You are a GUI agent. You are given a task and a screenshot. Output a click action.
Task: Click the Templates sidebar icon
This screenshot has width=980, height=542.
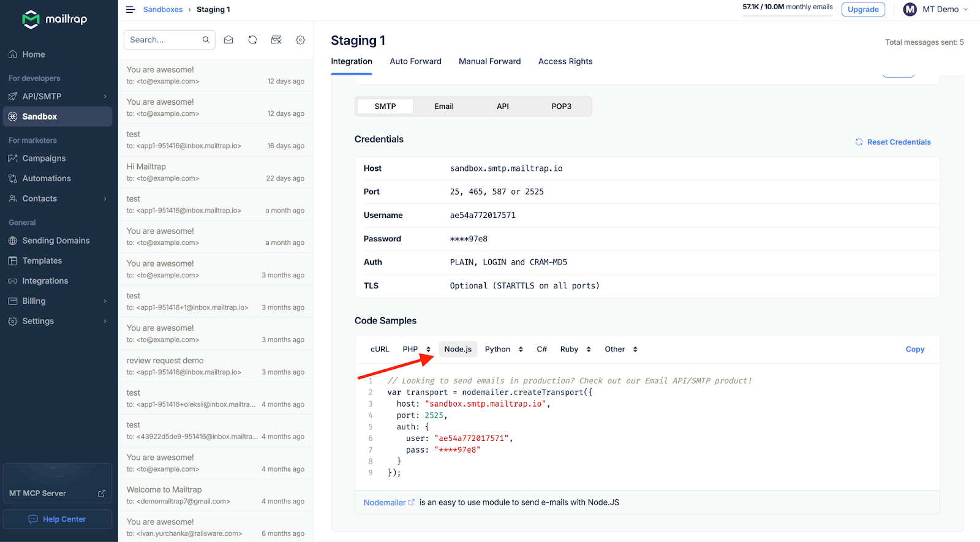(13, 261)
